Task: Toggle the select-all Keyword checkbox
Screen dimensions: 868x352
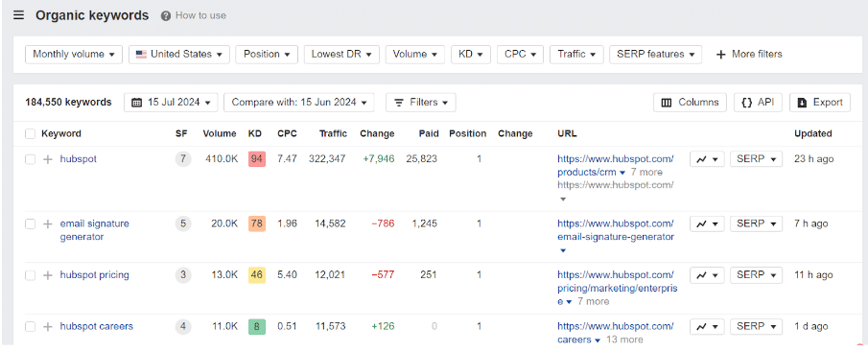Action: coord(31,133)
